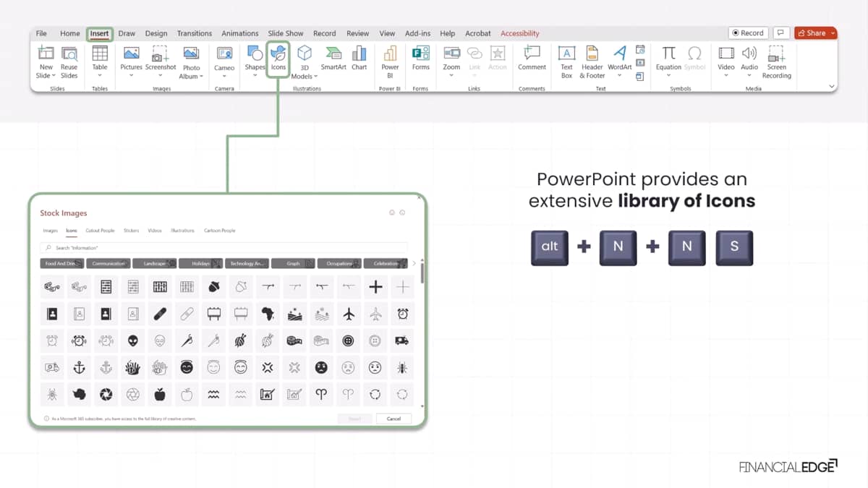Open the Screenshot dropdown
Screen dimensions: 868x488
click(x=161, y=75)
